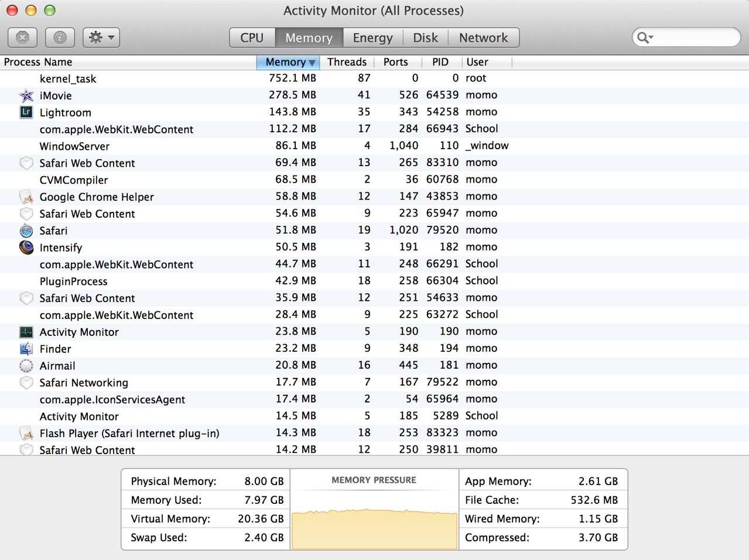Click the Compressed 3.70 GB value
Screen dimensions: 749x560
pos(598,537)
